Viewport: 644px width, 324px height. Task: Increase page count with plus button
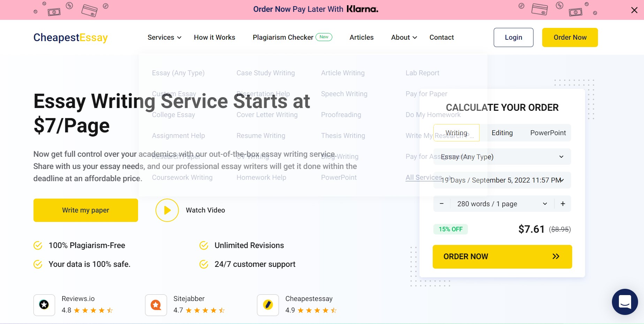(563, 204)
